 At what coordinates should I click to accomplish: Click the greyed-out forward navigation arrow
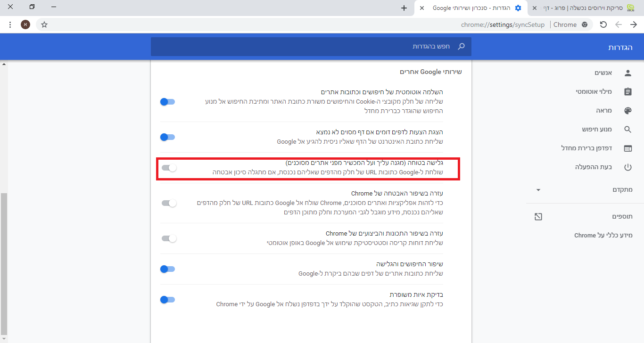619,24
